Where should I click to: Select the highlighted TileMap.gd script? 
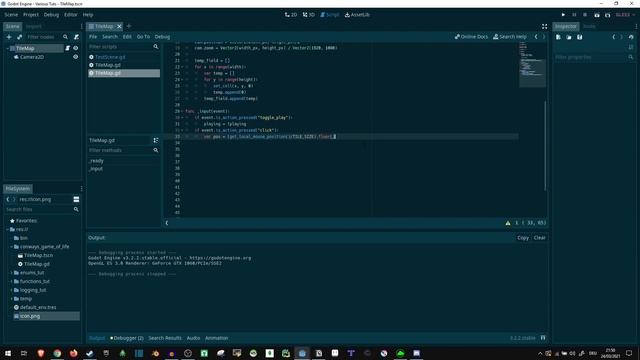(x=124, y=73)
